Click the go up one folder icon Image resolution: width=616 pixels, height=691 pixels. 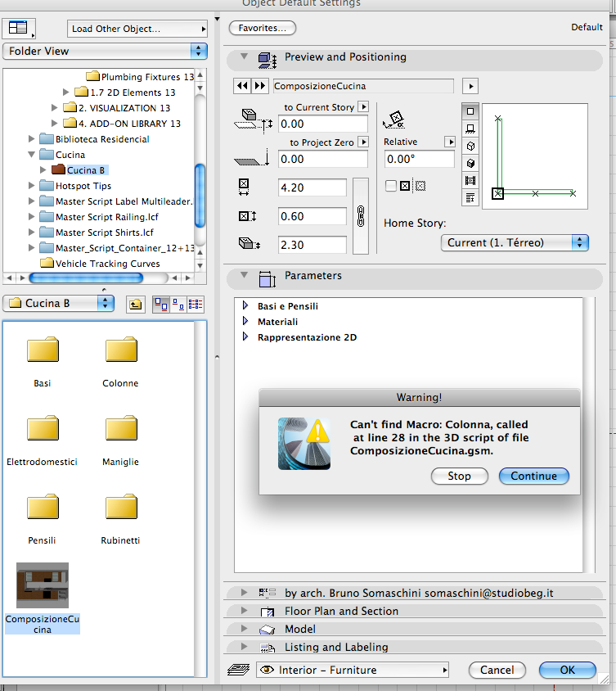(x=136, y=304)
